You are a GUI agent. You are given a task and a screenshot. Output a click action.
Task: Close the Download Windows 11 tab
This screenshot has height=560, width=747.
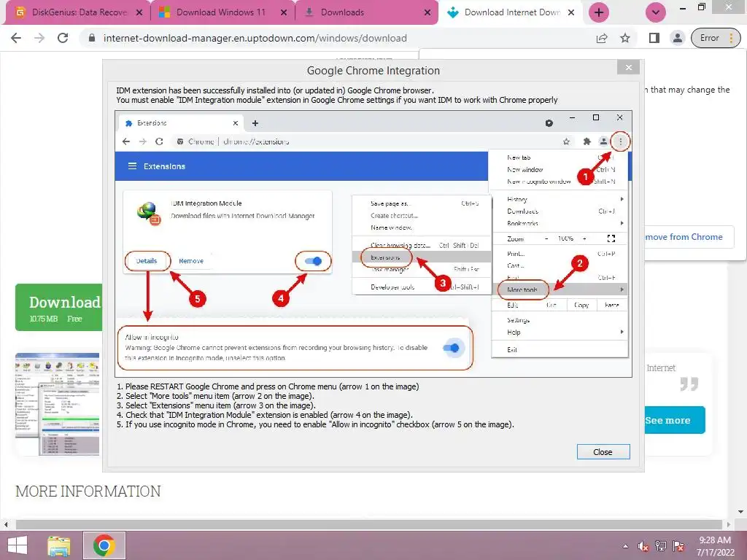284,13
